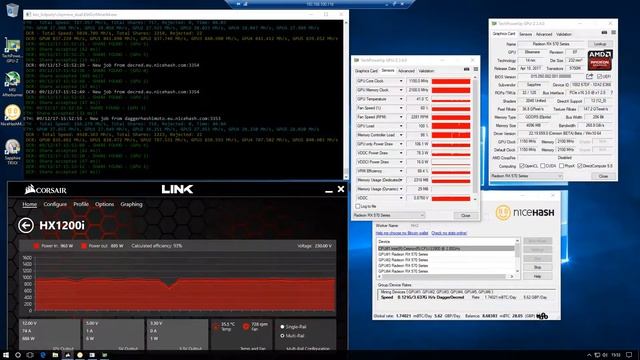Click the temperature icon in Corsair Link
This screenshot has width=640, height=360.
pos(216,327)
